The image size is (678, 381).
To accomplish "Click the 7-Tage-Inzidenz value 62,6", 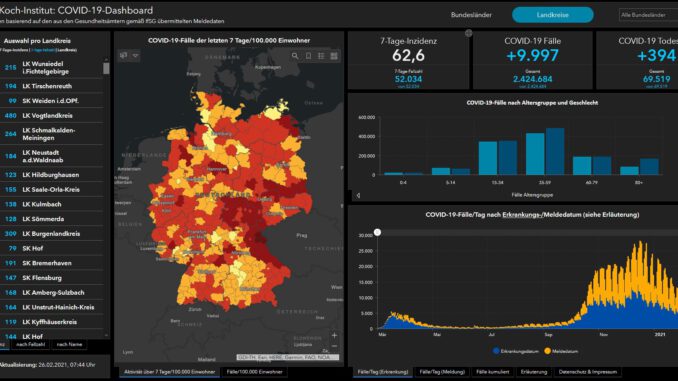I will 409,55.
